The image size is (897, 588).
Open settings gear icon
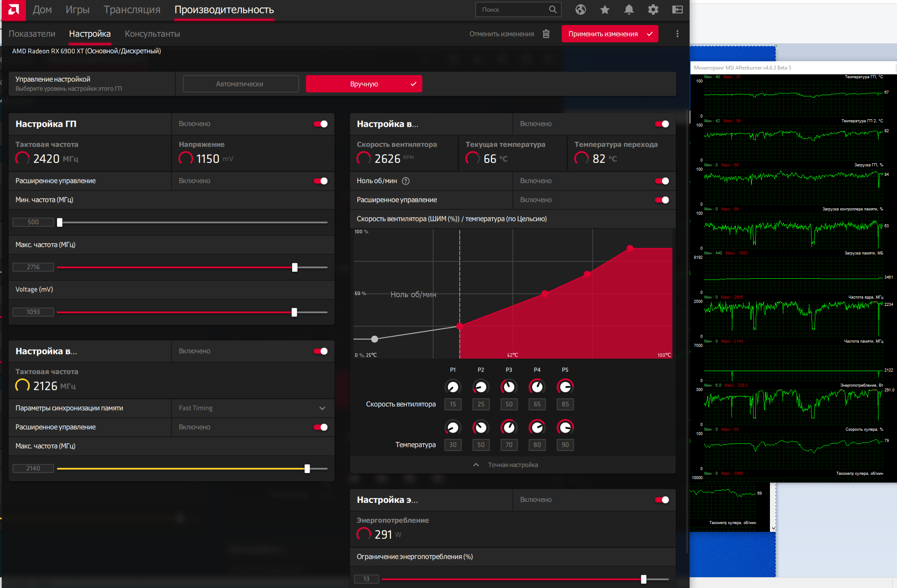coord(653,10)
